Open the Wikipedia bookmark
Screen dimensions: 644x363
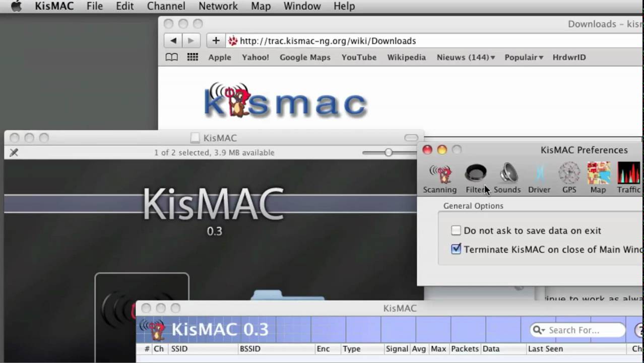click(x=406, y=57)
